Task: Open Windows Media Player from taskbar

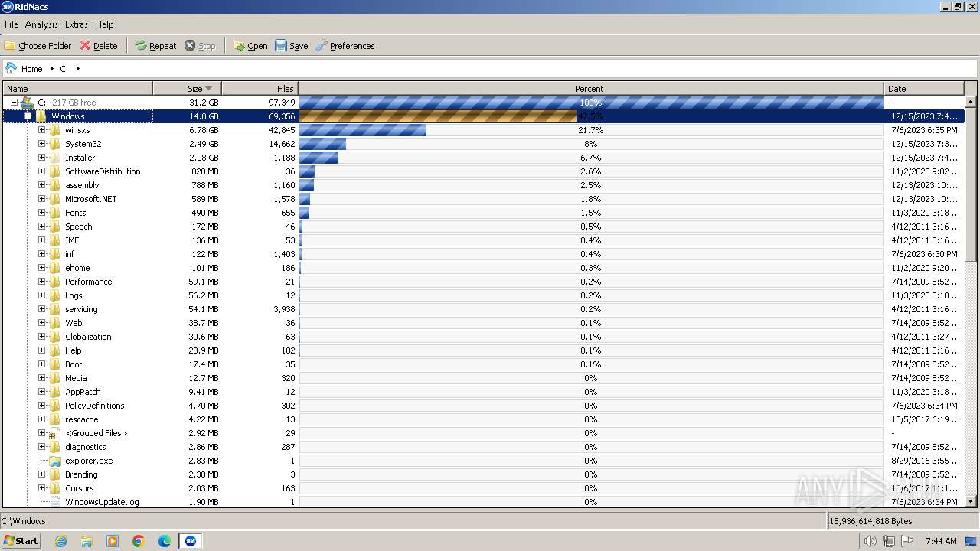Action: click(113, 541)
